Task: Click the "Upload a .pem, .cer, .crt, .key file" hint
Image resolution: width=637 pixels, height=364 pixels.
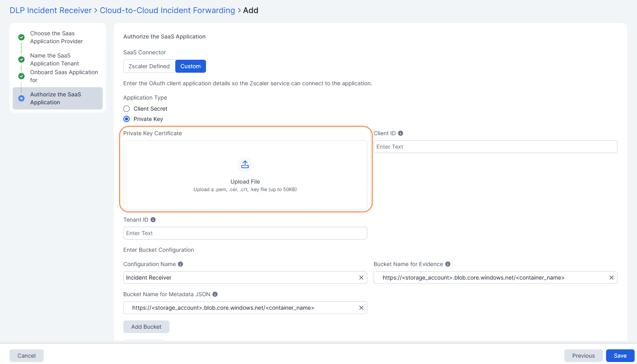Action: coord(245,190)
